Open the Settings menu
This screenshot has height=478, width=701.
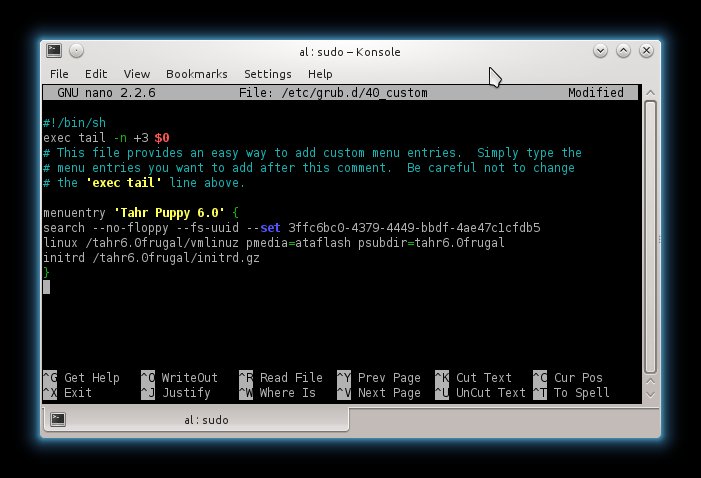(x=268, y=74)
